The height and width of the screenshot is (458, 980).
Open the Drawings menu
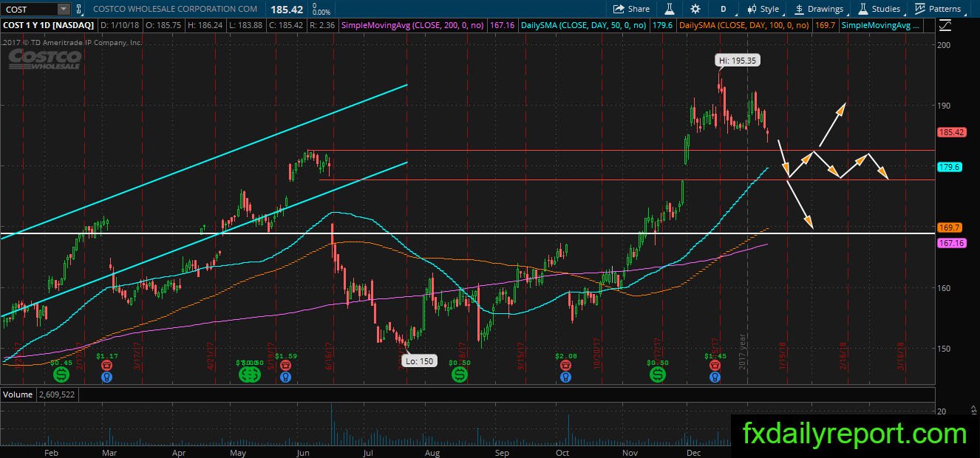pos(819,9)
